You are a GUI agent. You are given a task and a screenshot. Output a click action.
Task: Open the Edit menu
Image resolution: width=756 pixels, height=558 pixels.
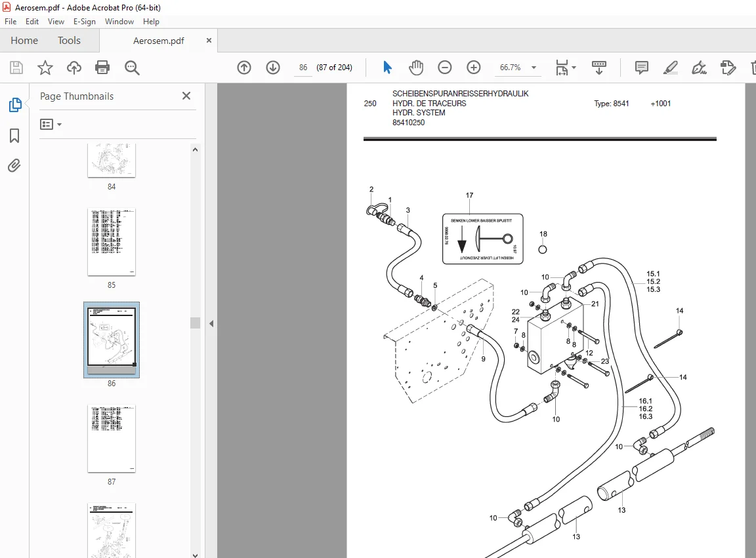(x=31, y=21)
